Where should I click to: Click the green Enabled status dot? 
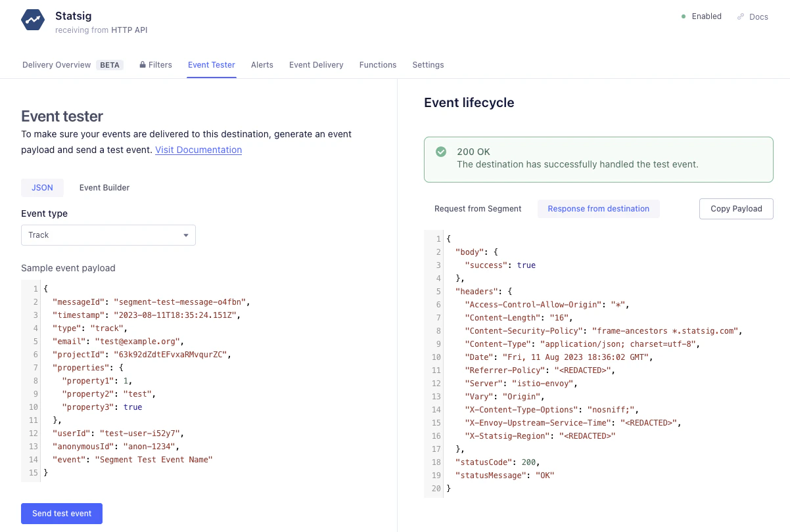coord(684,16)
